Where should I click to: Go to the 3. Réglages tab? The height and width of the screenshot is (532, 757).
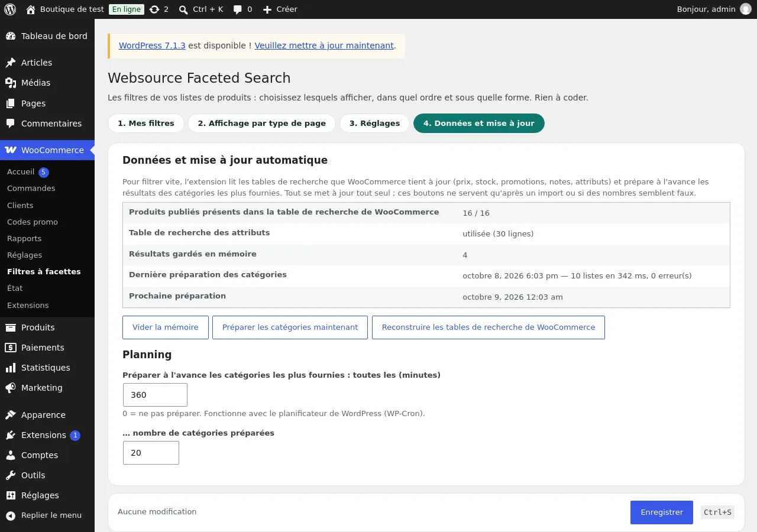pyautogui.click(x=375, y=124)
